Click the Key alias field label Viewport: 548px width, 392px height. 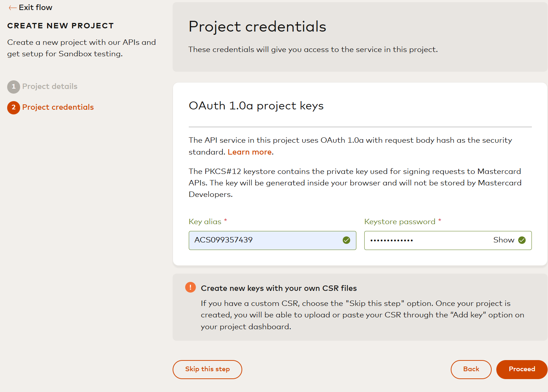pyautogui.click(x=205, y=222)
